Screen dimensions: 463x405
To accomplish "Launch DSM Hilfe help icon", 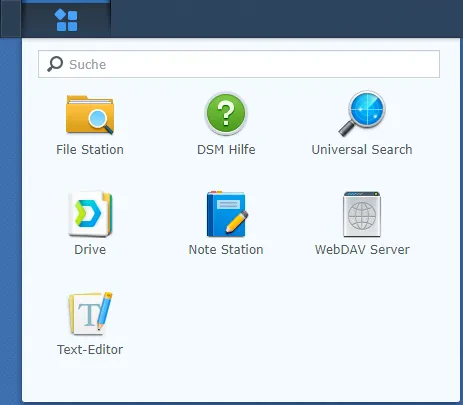I will point(226,114).
